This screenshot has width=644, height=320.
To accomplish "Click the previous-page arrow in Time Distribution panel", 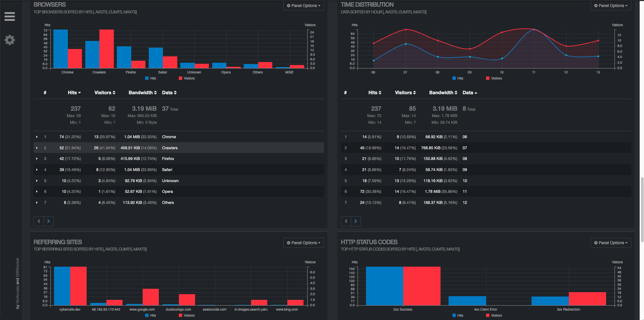I will pos(346,221).
